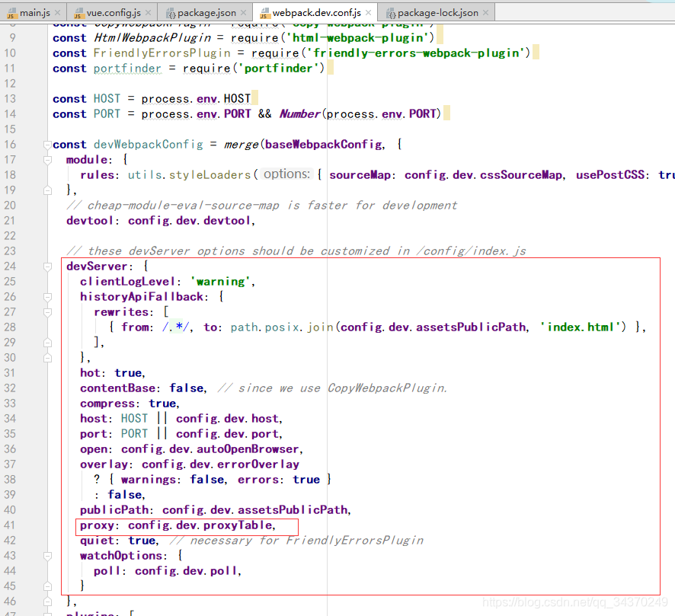Image resolution: width=675 pixels, height=616 pixels.
Task: Click the 'portfinder' constant name on line 11
Action: (127, 69)
